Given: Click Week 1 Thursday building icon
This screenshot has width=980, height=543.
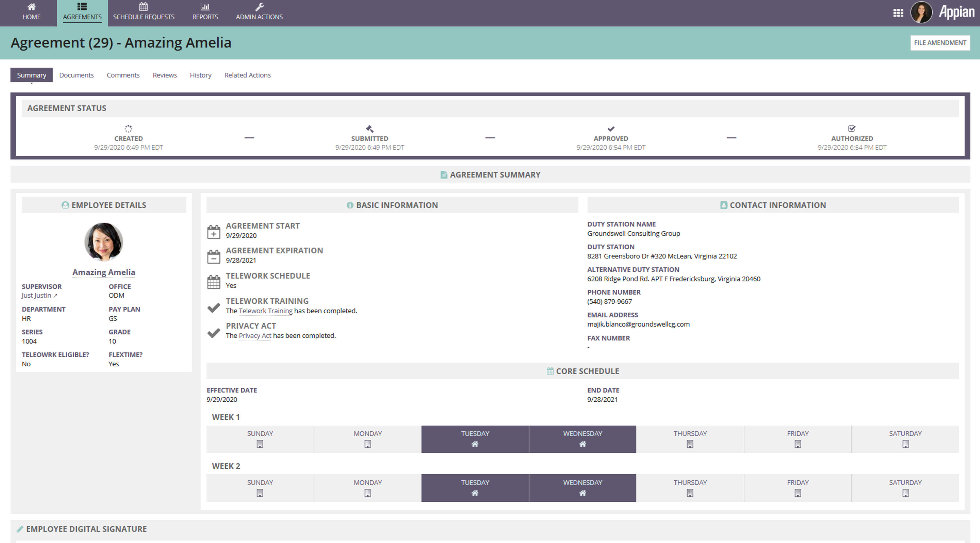Looking at the screenshot, I should 690,444.
